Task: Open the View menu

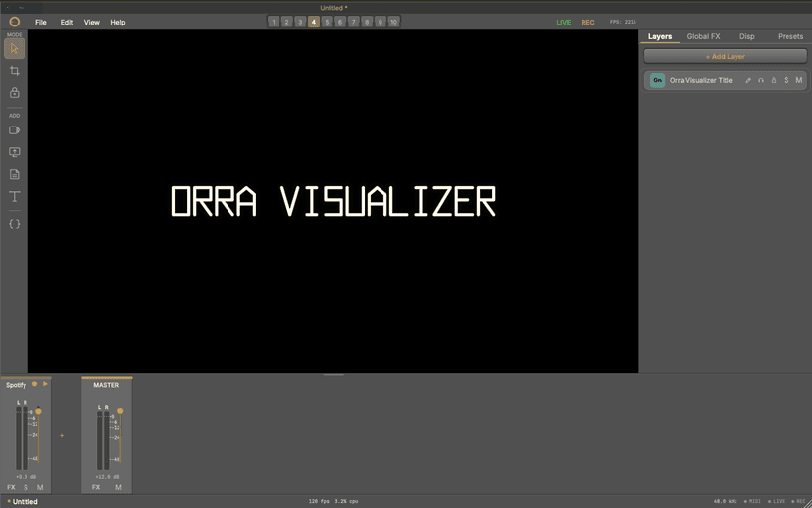Action: (x=91, y=23)
